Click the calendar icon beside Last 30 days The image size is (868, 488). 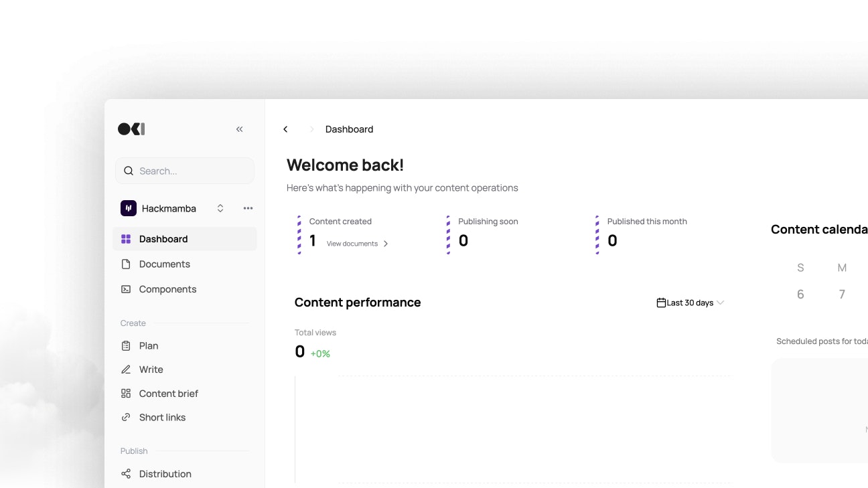tap(661, 303)
